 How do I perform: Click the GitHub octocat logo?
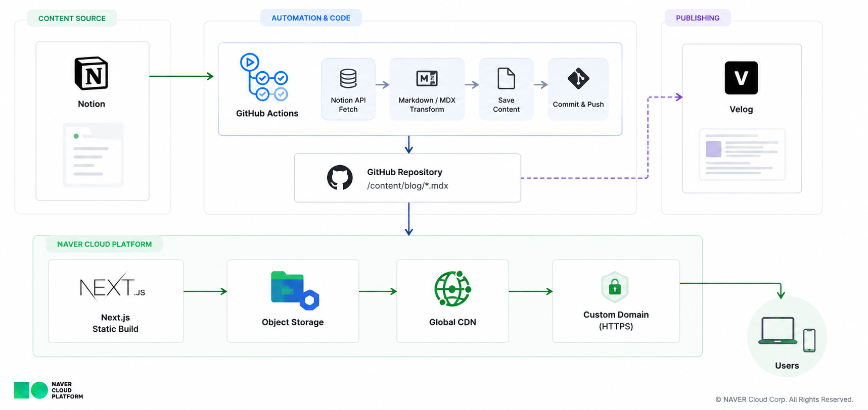[340, 178]
